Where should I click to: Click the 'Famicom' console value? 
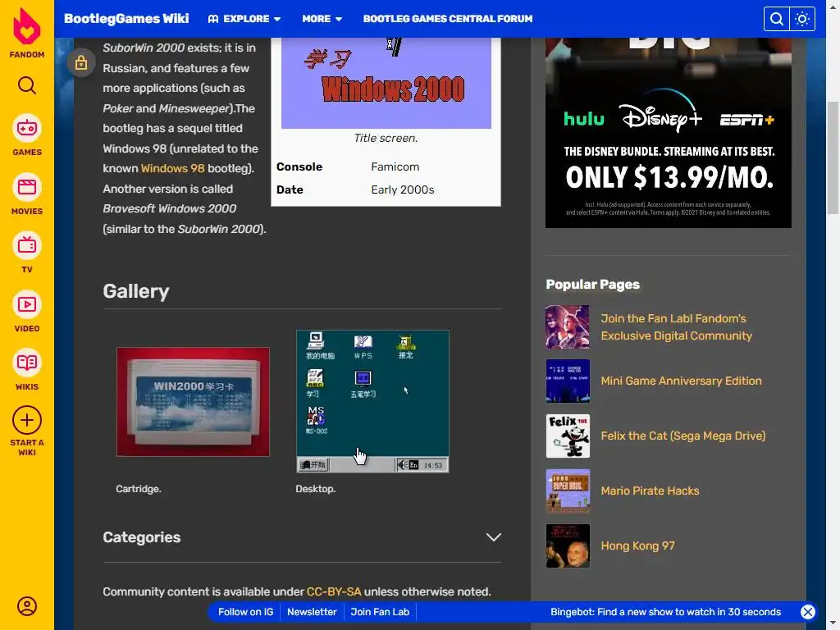point(395,167)
